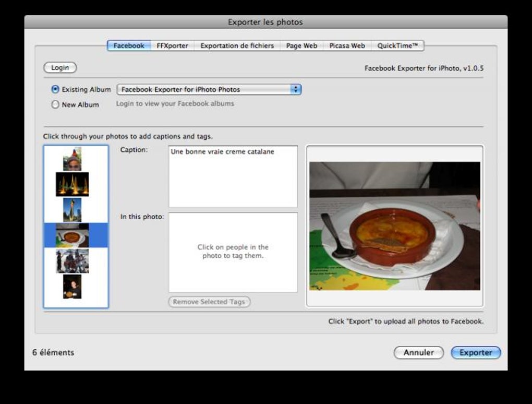The width and height of the screenshot is (532, 404).
Task: Select the highlighted crème catalane thumbnail
Action: [x=72, y=235]
